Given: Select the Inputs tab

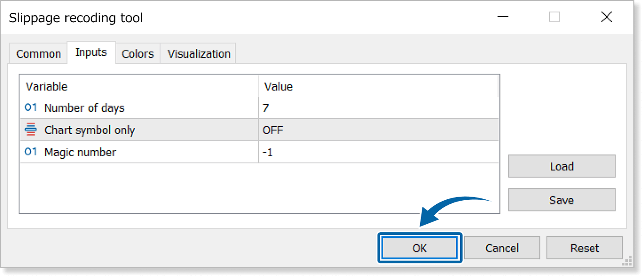Looking at the screenshot, I should 91,52.
